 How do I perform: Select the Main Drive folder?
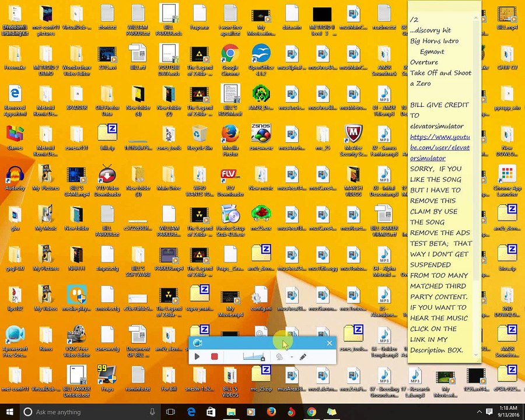click(169, 178)
